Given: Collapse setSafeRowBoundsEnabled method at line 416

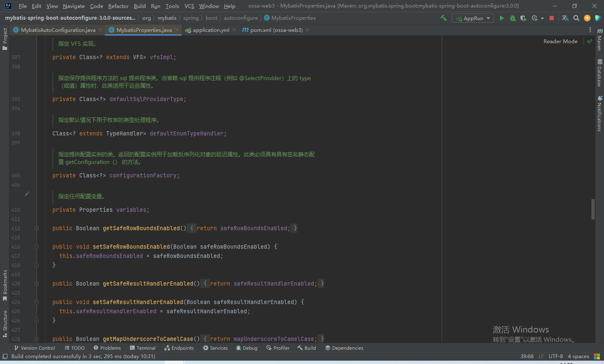Looking at the screenshot, I should 36,247.
